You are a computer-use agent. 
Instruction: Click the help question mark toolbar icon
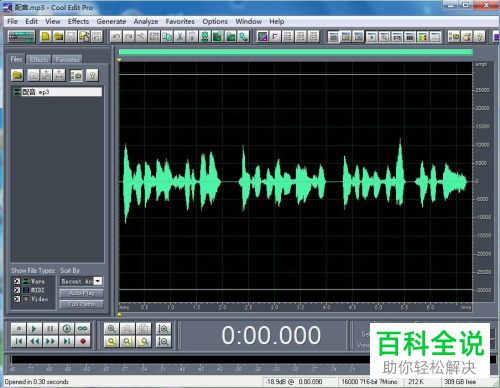[479, 36]
